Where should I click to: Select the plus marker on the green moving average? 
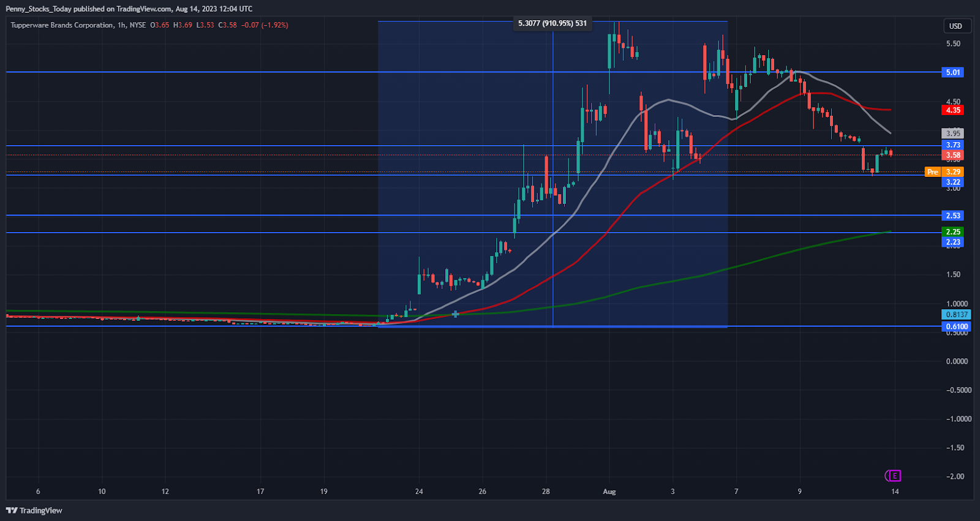pos(455,314)
